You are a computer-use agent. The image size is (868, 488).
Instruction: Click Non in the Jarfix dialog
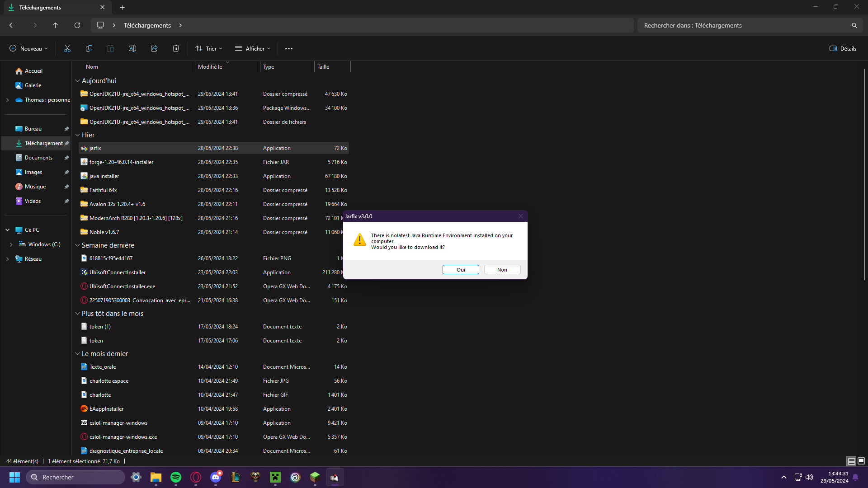tap(502, 270)
